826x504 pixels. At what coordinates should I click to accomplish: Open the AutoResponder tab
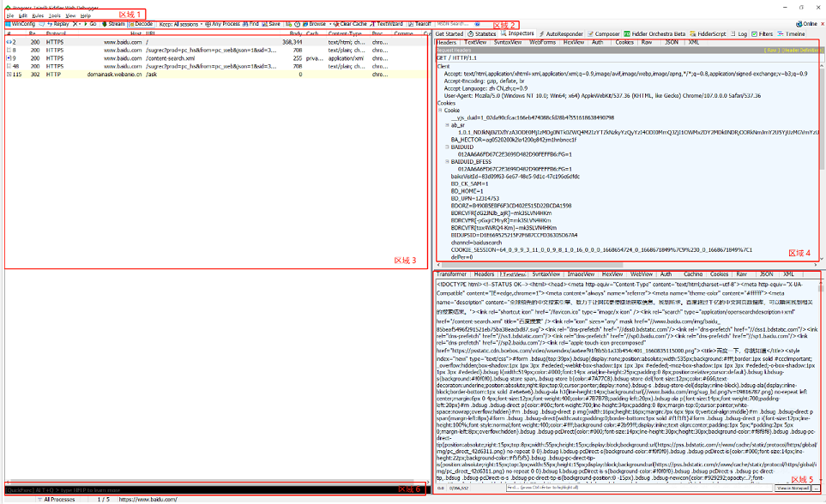(x=561, y=33)
